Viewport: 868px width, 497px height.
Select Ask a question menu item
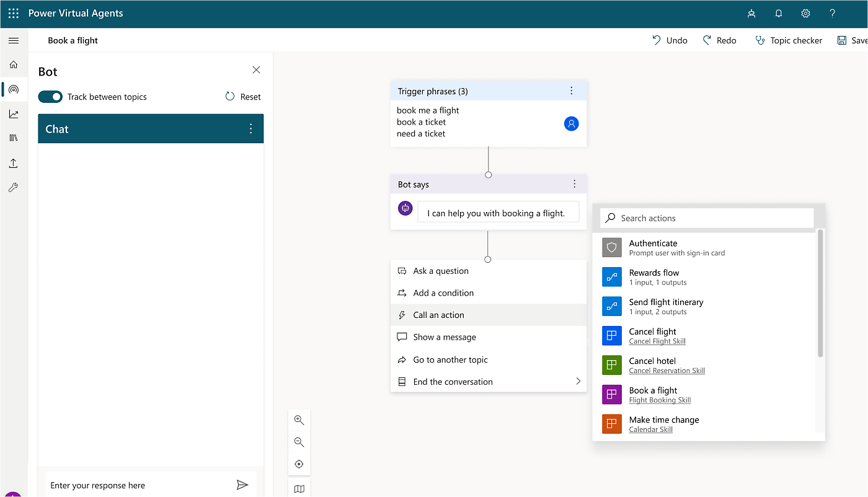tap(440, 271)
